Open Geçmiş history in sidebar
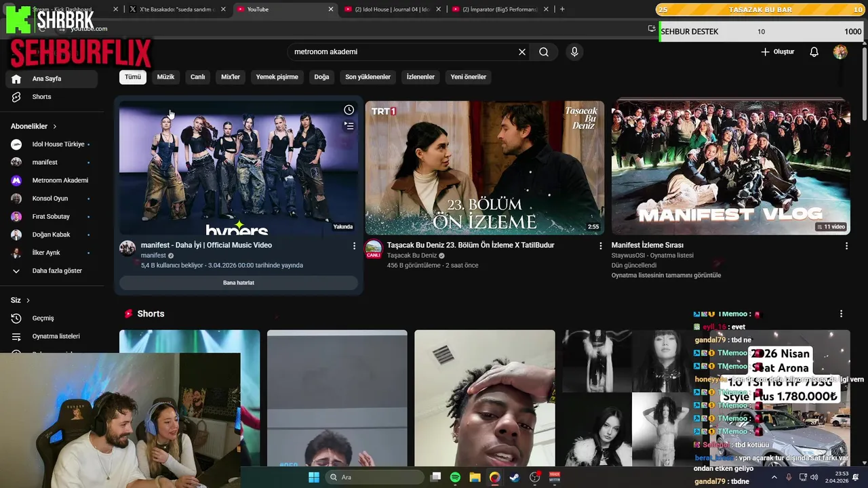 pyautogui.click(x=52, y=318)
